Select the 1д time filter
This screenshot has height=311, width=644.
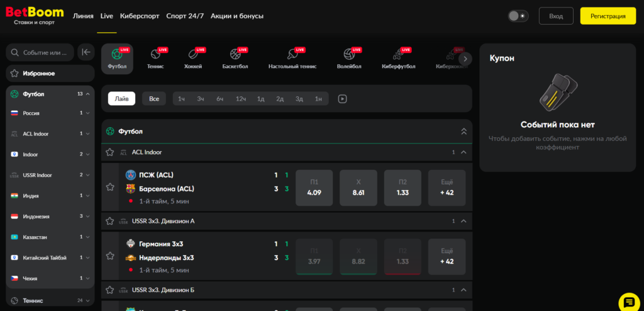click(261, 99)
